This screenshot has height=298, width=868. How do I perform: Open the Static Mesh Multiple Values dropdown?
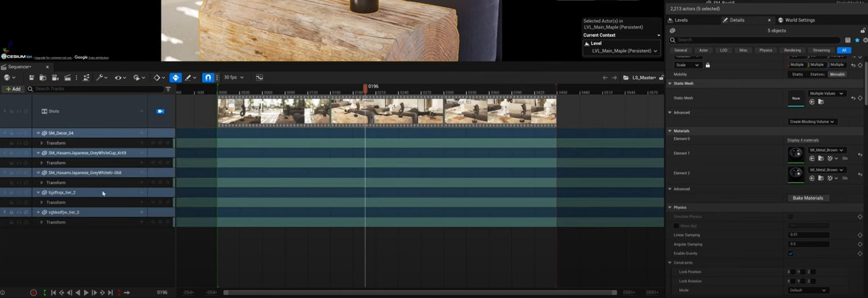826,93
